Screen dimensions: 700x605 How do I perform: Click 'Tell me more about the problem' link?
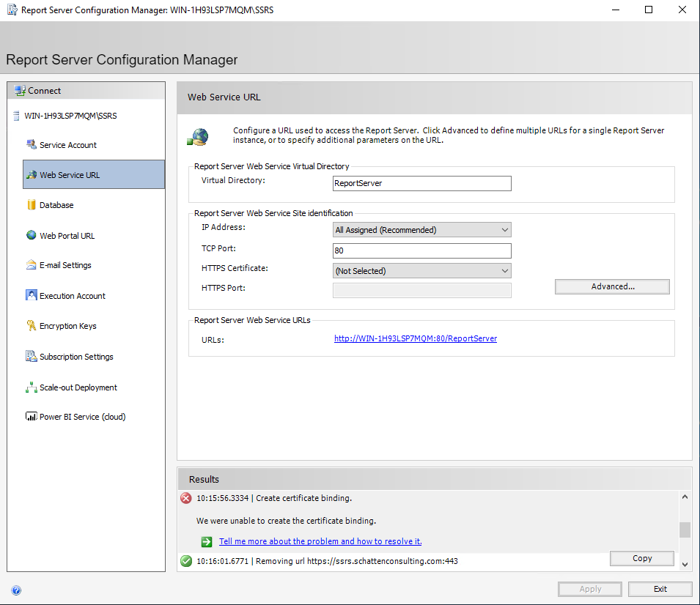click(320, 541)
